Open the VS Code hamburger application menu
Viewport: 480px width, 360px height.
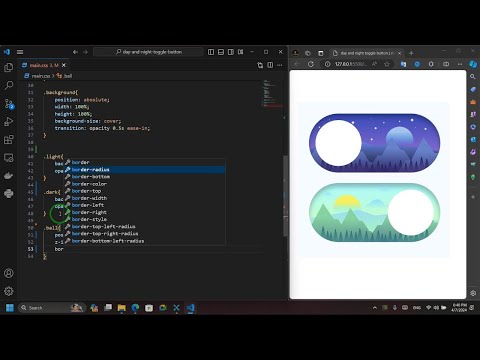coord(20,52)
